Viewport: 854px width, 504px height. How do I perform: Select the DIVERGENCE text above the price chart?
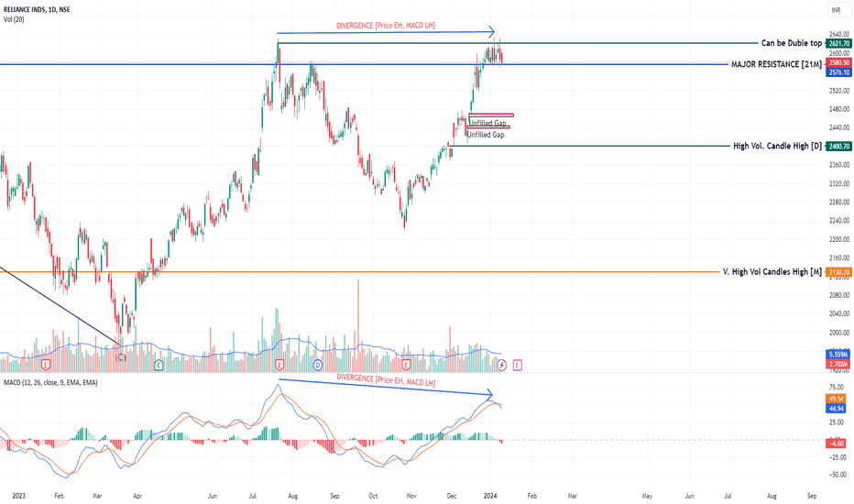tap(386, 26)
